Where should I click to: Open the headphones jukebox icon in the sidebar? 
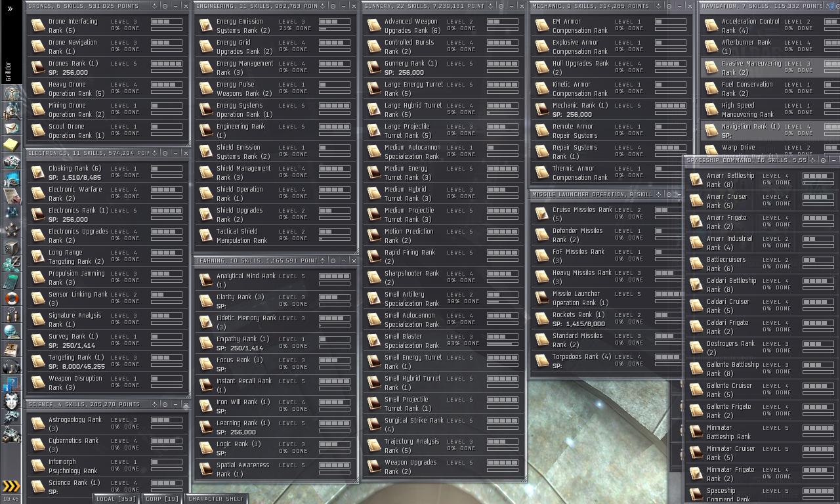[11, 367]
